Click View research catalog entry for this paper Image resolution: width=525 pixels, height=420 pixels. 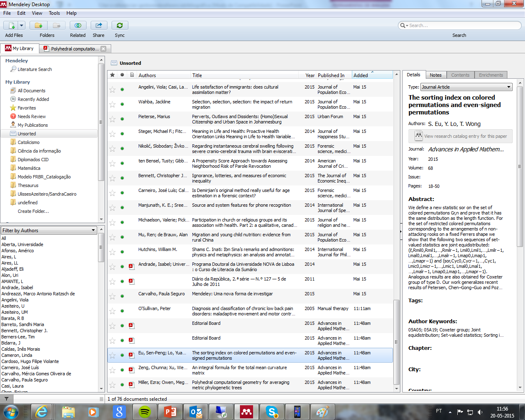(x=461, y=136)
